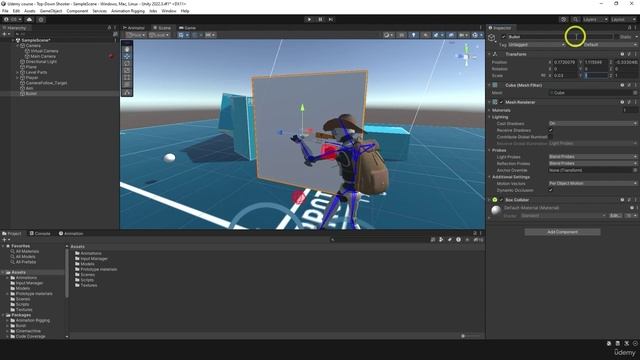This screenshot has width=640, height=360.
Task: Click the scene orientation gizmo
Action: point(466,56)
